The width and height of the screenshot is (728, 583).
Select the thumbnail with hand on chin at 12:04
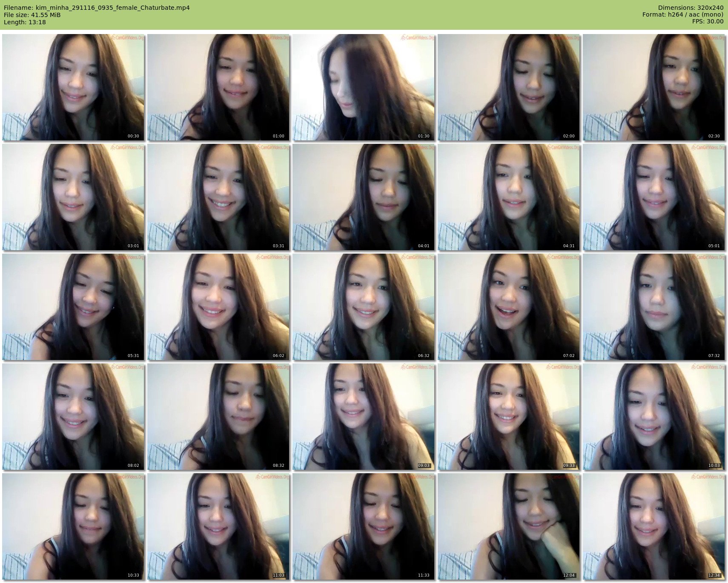coord(509,526)
